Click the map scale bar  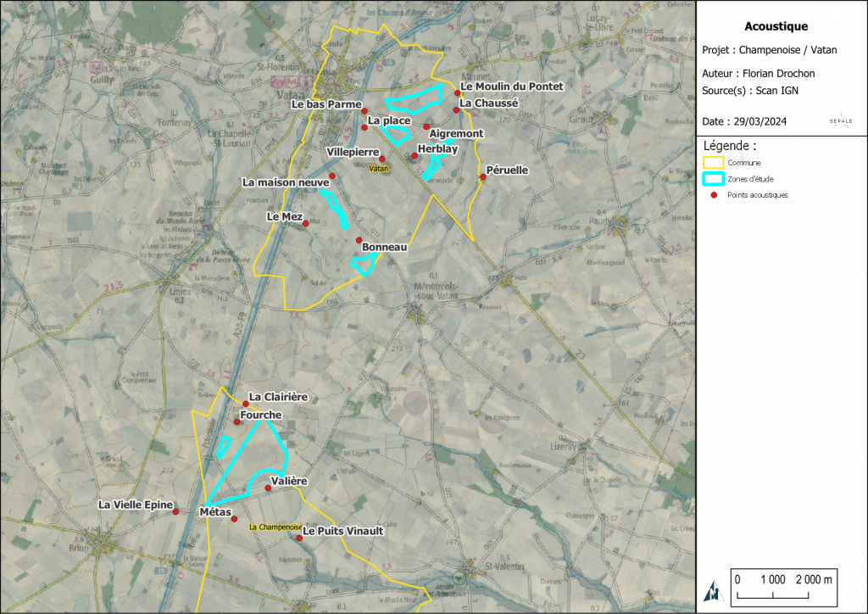click(x=785, y=588)
